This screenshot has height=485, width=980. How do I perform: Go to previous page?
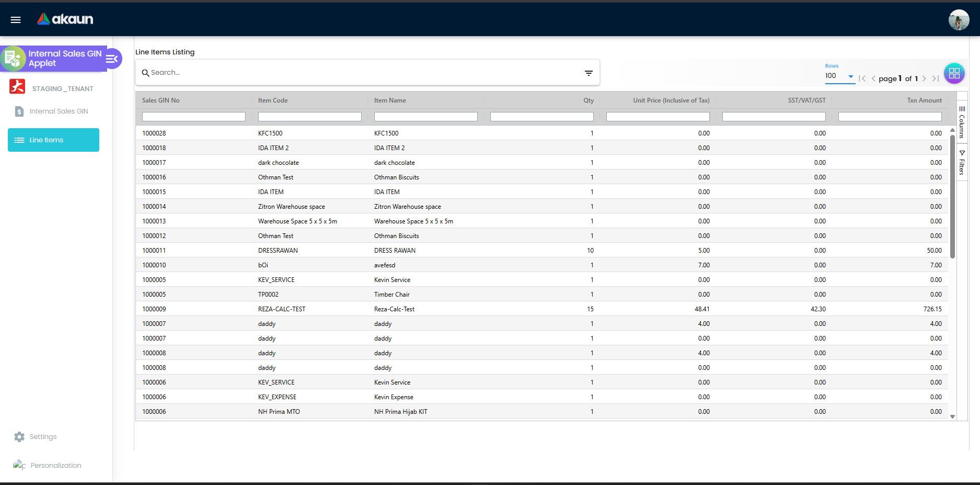pos(873,78)
